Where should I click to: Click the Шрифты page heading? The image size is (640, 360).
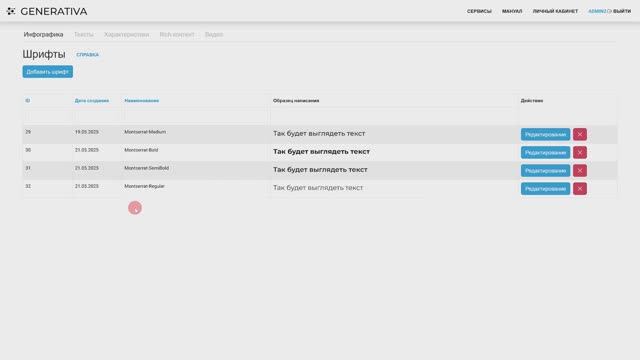[x=44, y=54]
